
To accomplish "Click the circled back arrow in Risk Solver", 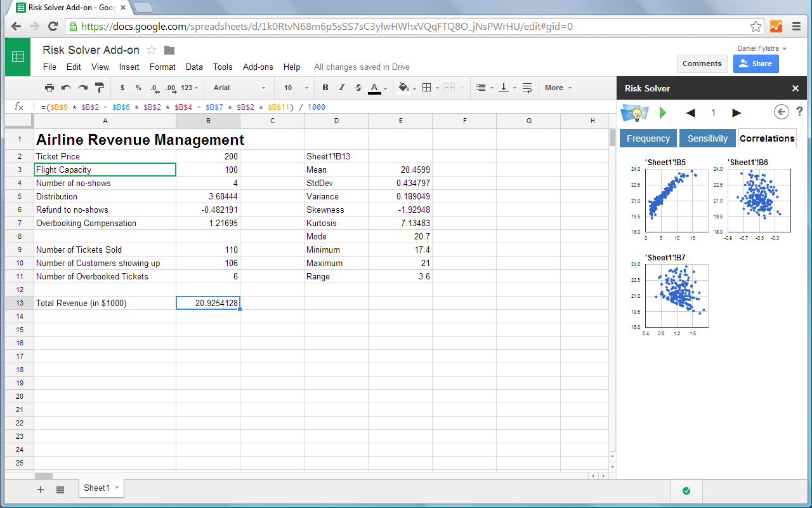I will coord(781,112).
